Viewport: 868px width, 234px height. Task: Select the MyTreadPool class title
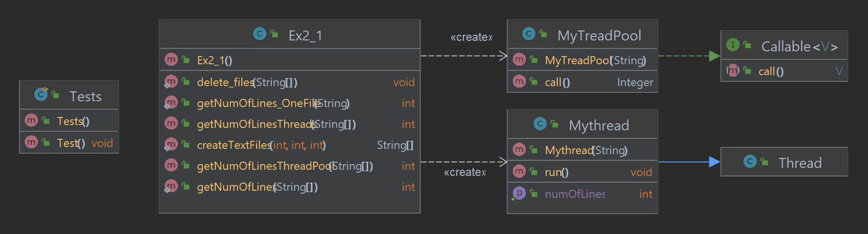point(600,36)
